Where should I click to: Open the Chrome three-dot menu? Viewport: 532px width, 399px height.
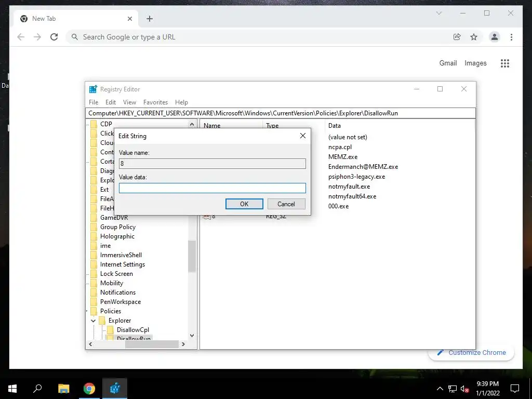click(x=511, y=37)
